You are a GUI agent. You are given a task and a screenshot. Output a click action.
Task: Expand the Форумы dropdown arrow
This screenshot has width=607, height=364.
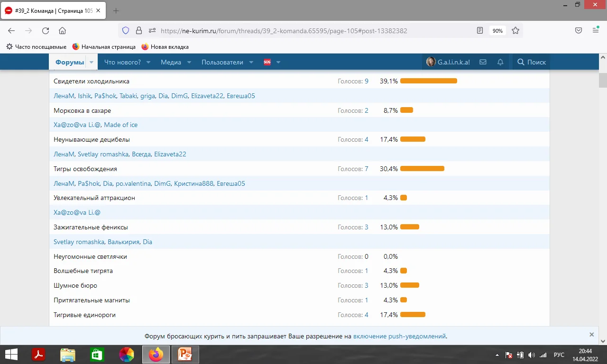coord(92,62)
